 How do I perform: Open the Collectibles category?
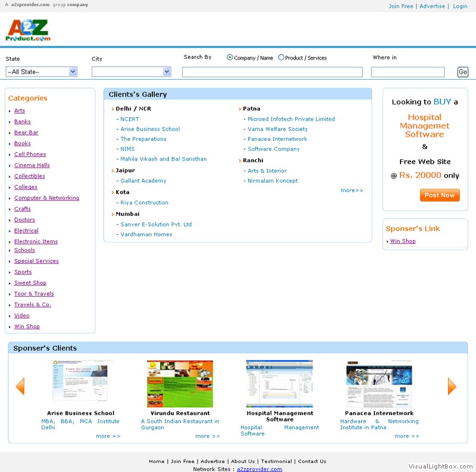tap(29, 176)
